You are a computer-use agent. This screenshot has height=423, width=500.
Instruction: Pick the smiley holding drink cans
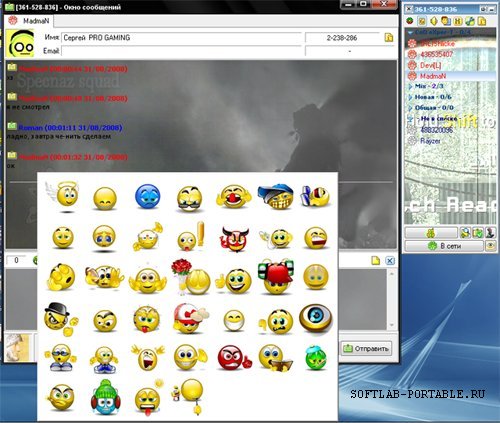click(x=315, y=196)
